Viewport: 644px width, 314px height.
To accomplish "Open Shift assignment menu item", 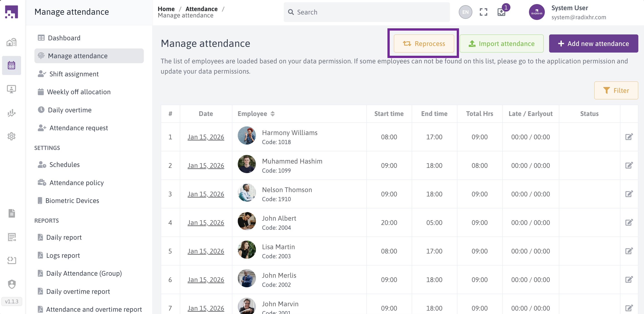I will [x=74, y=74].
